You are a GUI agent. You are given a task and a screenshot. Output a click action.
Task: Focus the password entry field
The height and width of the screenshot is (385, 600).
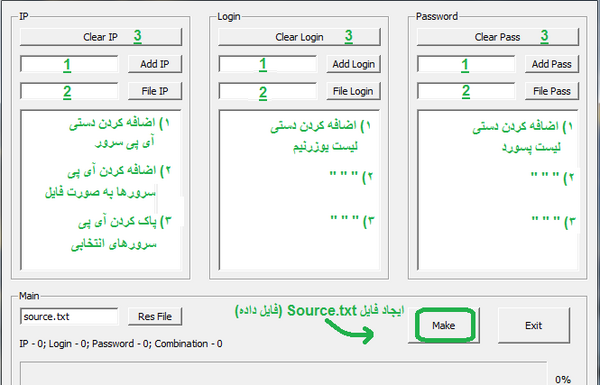point(466,64)
